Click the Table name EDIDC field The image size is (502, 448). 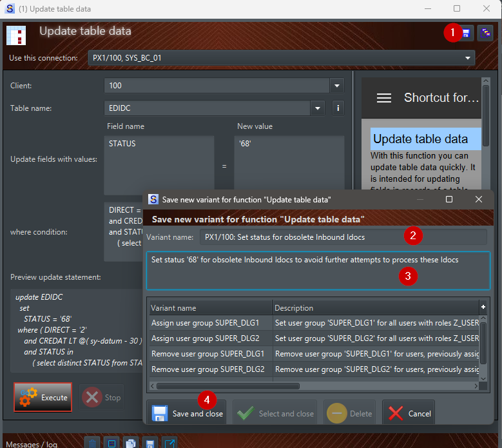[207, 108]
